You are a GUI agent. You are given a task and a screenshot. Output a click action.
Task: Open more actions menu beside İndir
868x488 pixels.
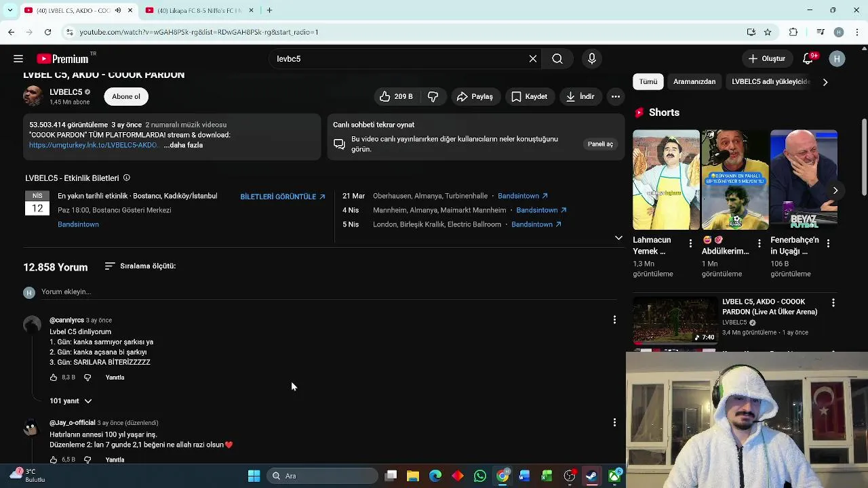616,97
